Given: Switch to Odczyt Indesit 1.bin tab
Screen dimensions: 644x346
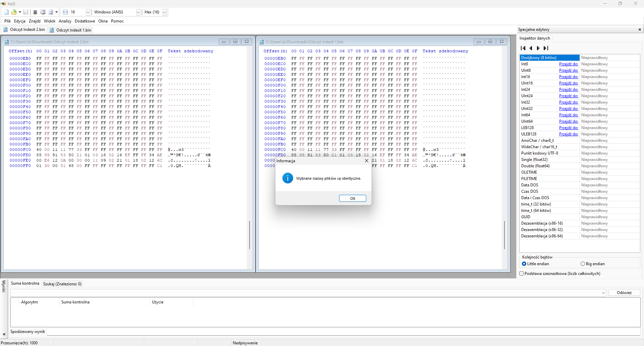Looking at the screenshot, I should coord(70,30).
